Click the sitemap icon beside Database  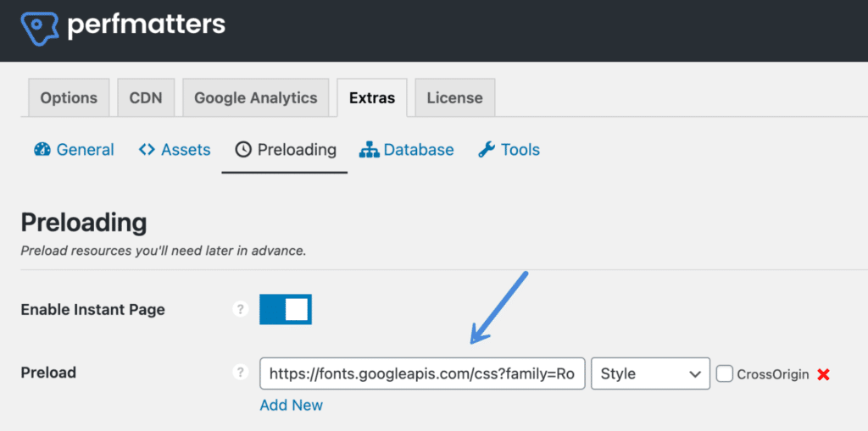coord(369,150)
